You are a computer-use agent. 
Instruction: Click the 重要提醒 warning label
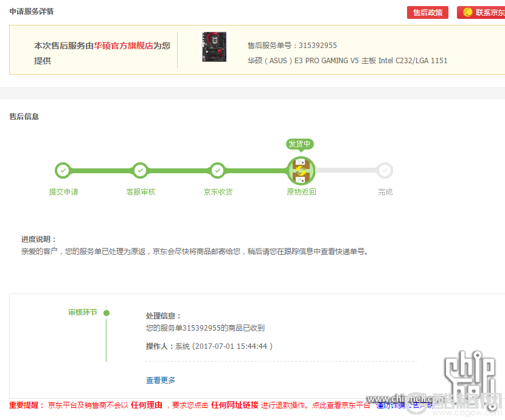pos(26,405)
